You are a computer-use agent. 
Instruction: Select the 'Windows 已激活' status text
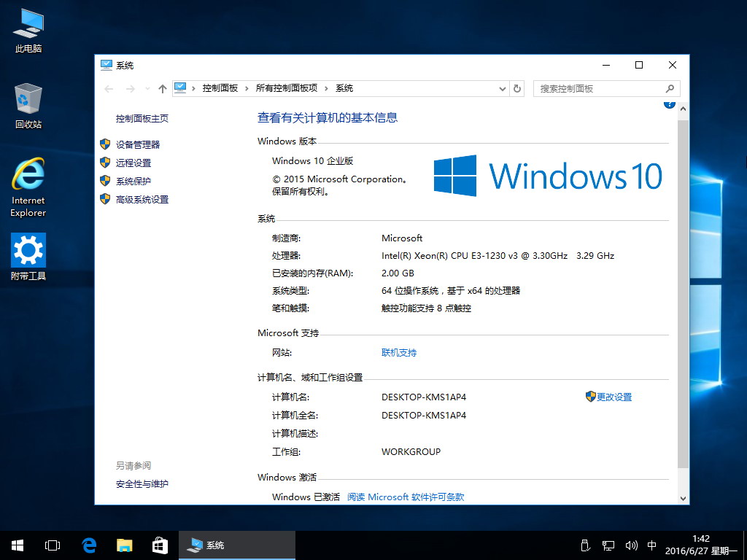click(x=306, y=497)
